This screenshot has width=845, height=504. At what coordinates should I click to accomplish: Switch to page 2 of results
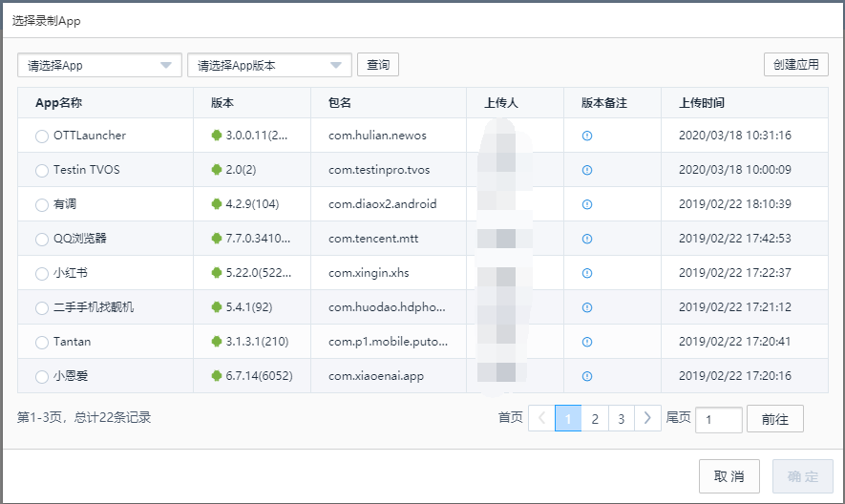tap(595, 418)
